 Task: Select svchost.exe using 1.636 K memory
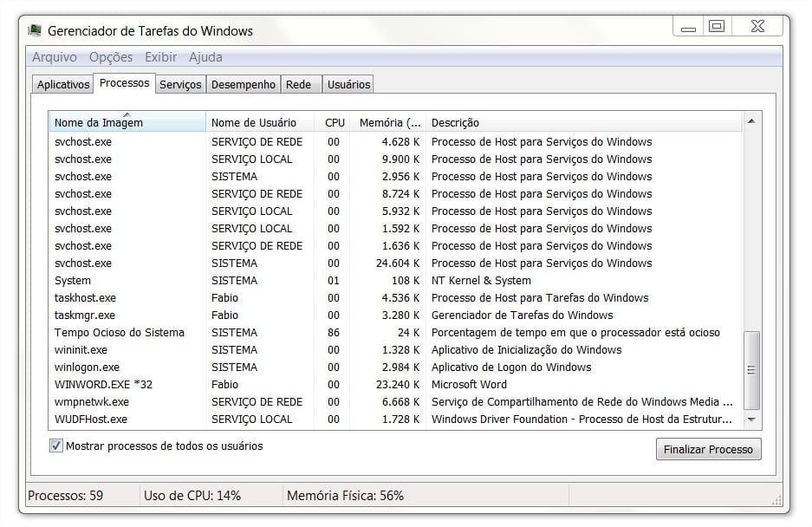(x=396, y=246)
